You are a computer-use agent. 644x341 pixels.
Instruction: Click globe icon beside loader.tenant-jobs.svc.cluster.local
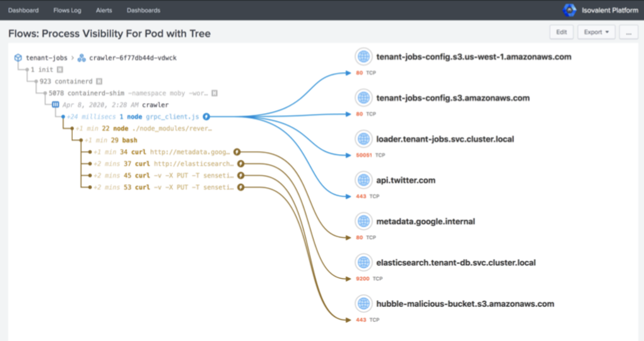(x=363, y=139)
